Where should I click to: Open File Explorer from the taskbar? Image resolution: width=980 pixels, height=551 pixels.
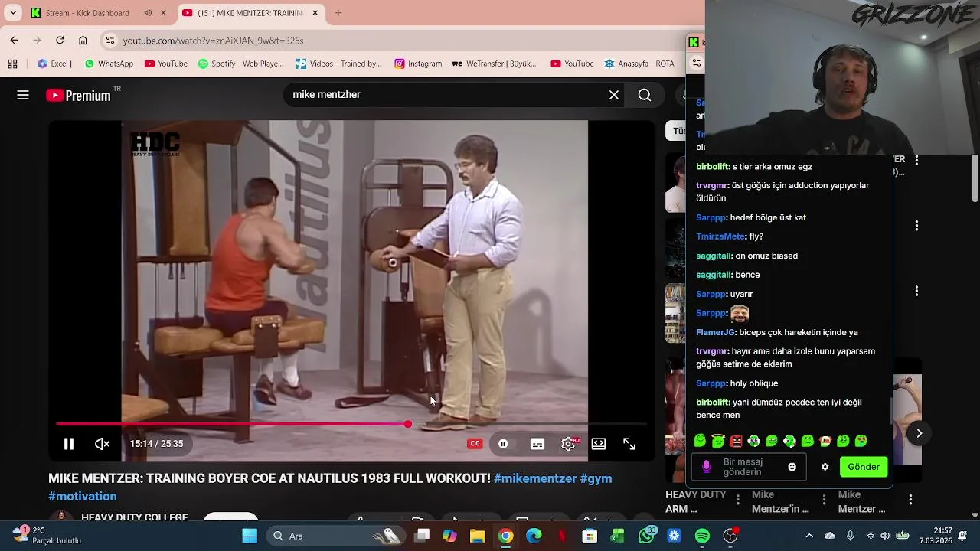point(478,536)
